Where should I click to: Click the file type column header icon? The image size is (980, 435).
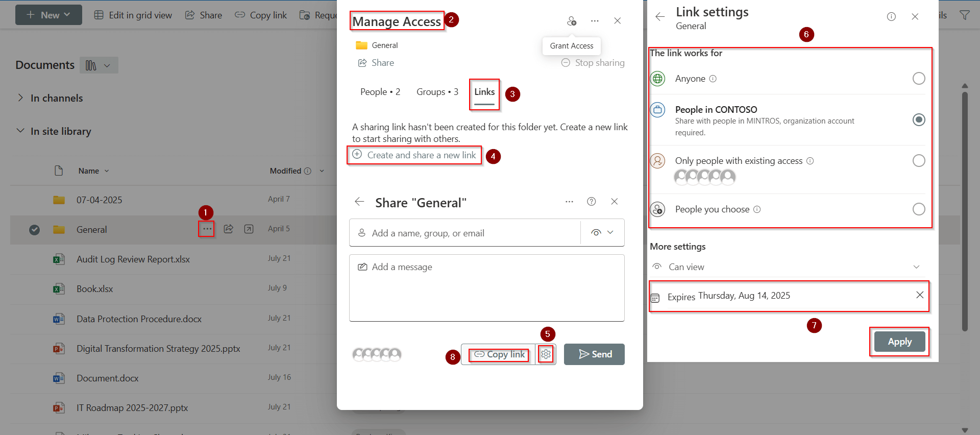click(x=59, y=171)
